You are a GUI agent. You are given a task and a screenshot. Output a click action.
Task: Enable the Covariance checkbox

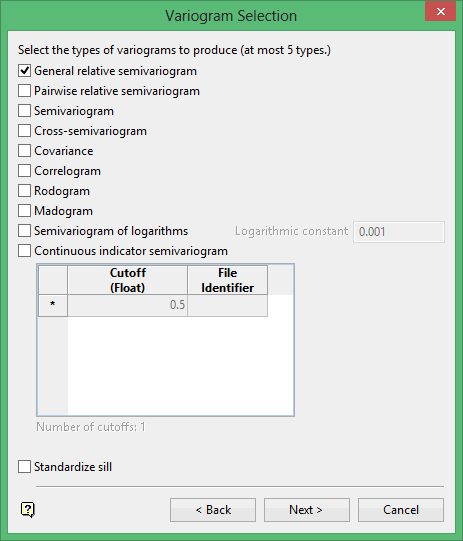(x=24, y=151)
